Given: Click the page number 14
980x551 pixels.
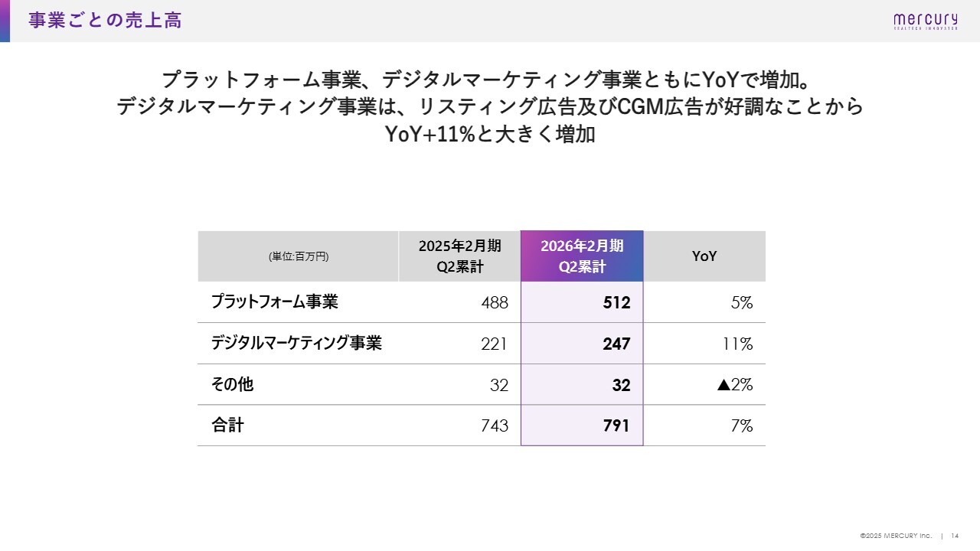Looking at the screenshot, I should coord(955,536).
